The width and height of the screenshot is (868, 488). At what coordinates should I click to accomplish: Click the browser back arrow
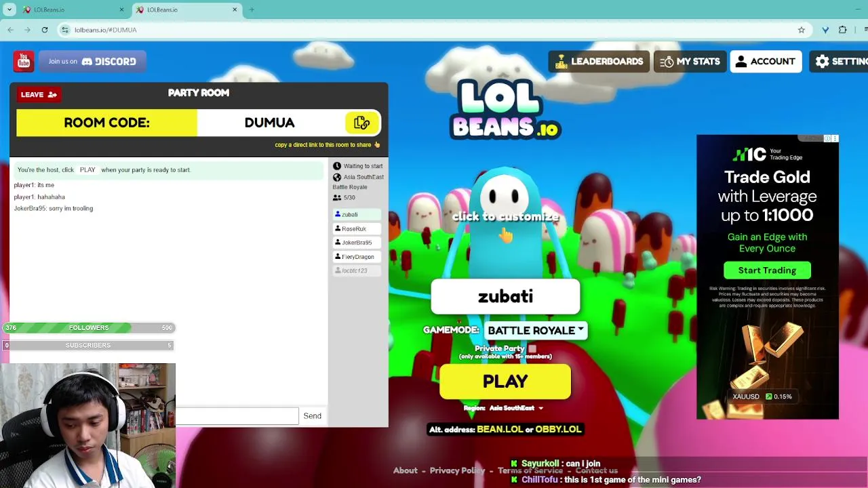pos(11,30)
